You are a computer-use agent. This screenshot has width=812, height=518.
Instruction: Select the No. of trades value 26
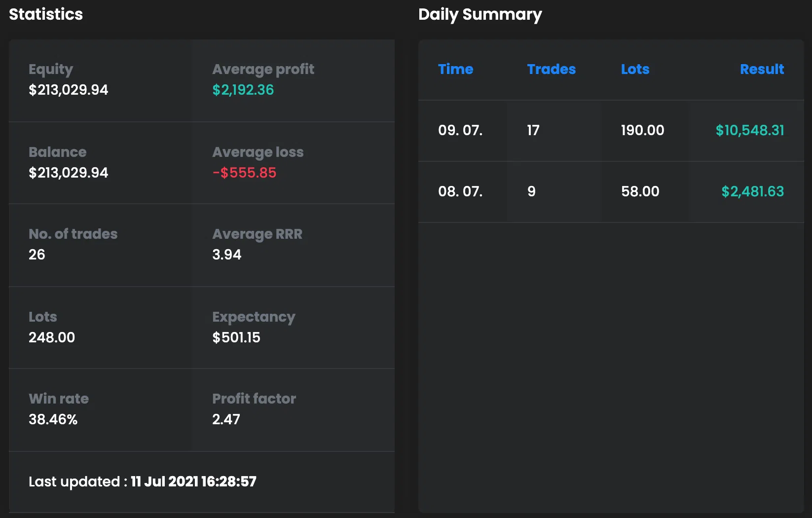pyautogui.click(x=37, y=255)
